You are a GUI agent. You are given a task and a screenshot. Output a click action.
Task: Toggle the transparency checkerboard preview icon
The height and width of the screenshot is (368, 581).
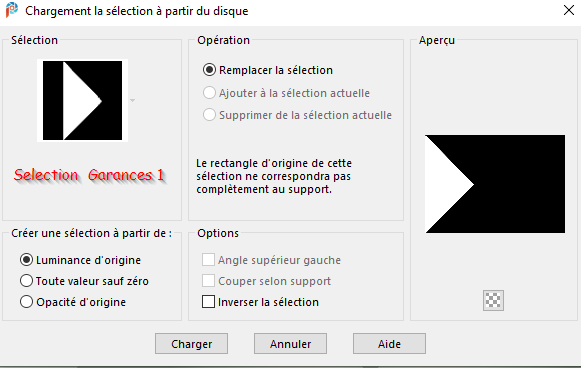tap(493, 300)
